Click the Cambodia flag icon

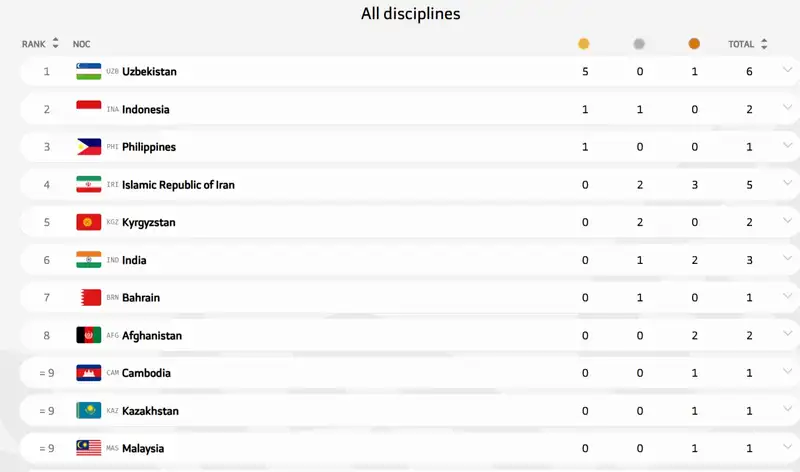pos(88,373)
